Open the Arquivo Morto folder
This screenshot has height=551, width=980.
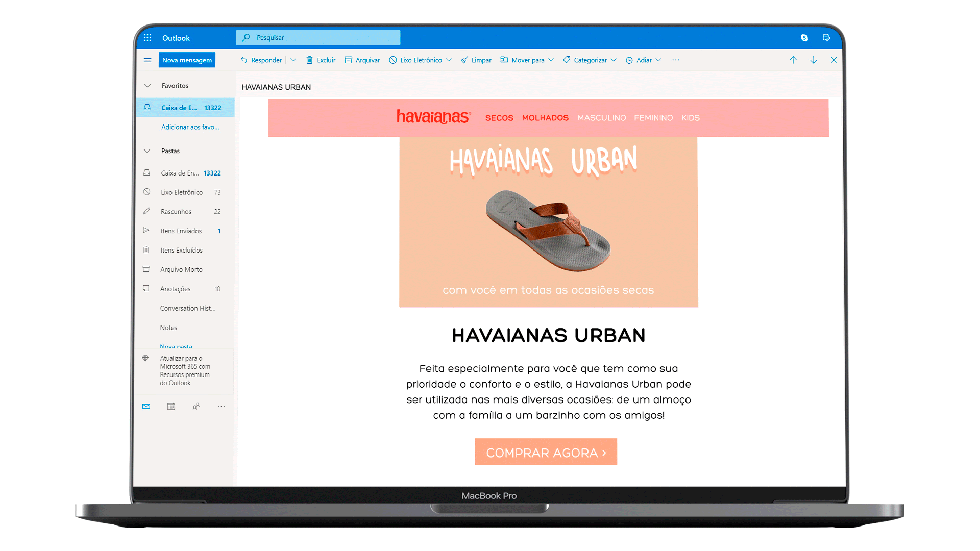(x=185, y=270)
